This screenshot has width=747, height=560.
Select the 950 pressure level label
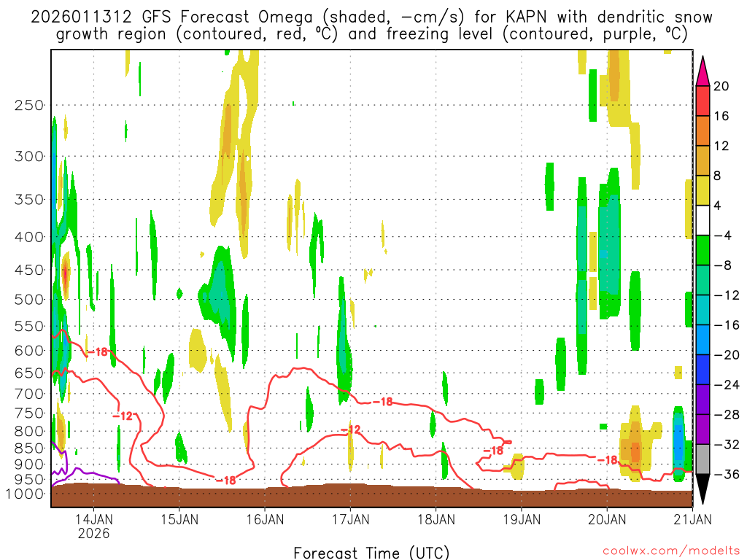click(x=29, y=479)
